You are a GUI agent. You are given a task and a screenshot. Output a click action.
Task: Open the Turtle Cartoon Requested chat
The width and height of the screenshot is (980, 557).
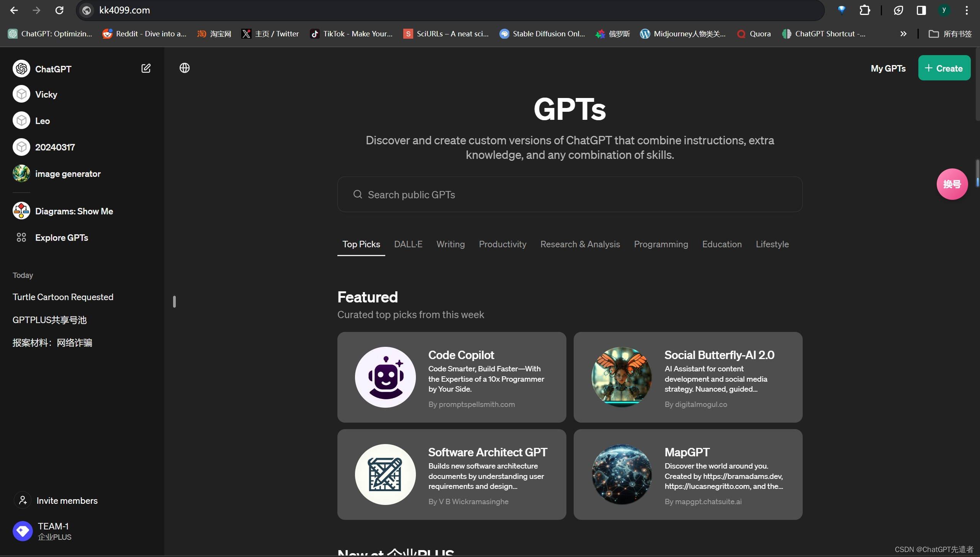click(x=63, y=297)
